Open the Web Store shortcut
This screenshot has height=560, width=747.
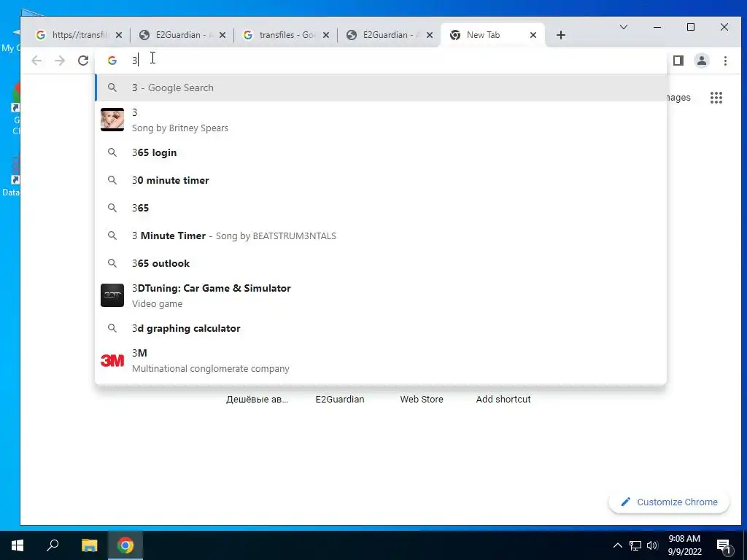(x=422, y=400)
